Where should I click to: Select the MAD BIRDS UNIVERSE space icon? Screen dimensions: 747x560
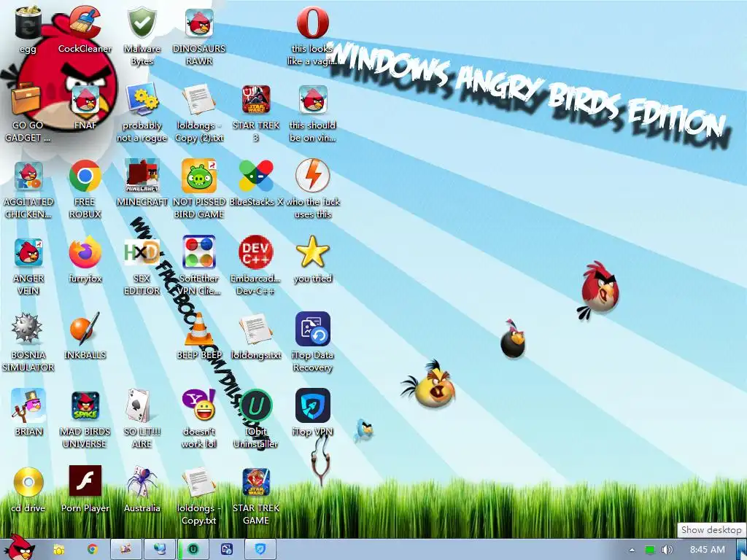coord(86,406)
